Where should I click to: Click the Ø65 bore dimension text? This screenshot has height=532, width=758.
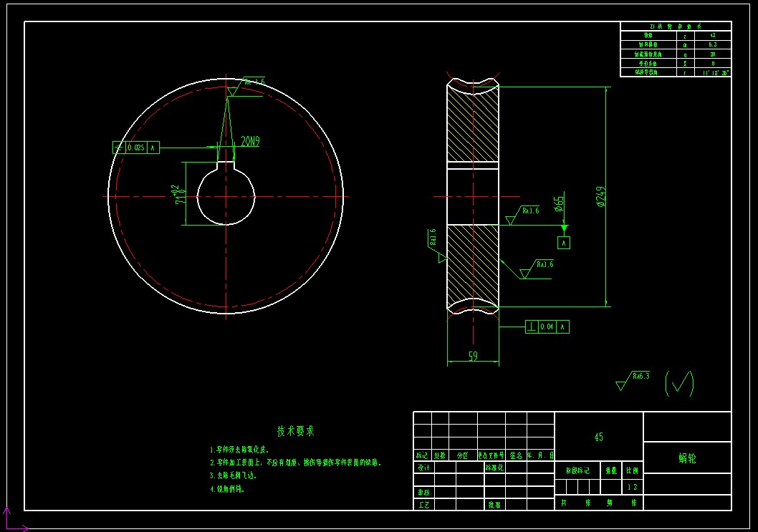559,203
